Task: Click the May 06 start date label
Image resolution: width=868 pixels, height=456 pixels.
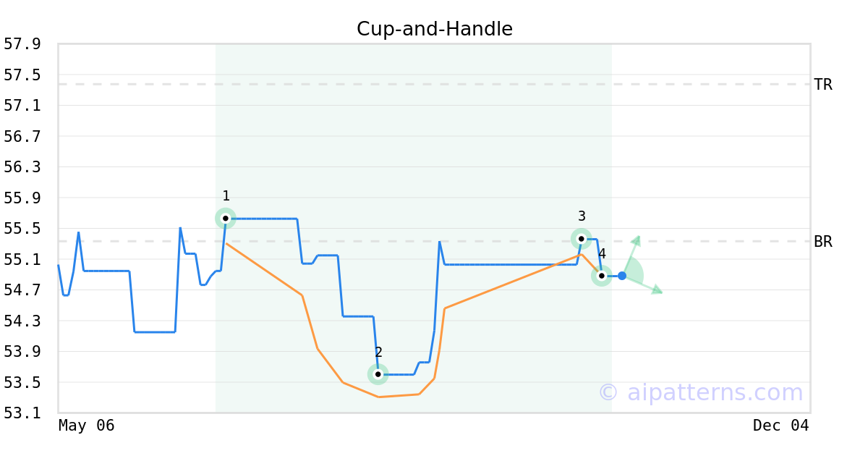Action: click(86, 426)
